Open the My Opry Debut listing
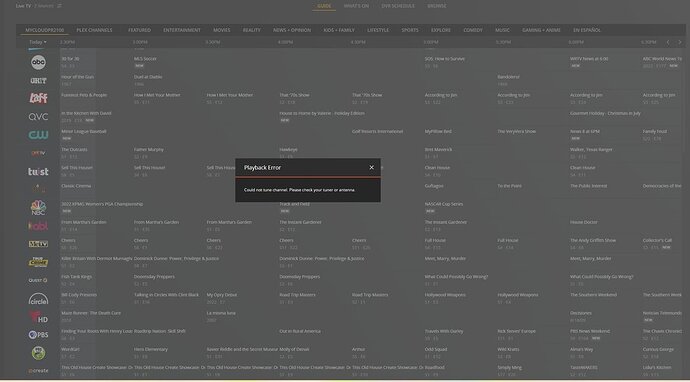This screenshot has height=382, width=690. [x=222, y=295]
